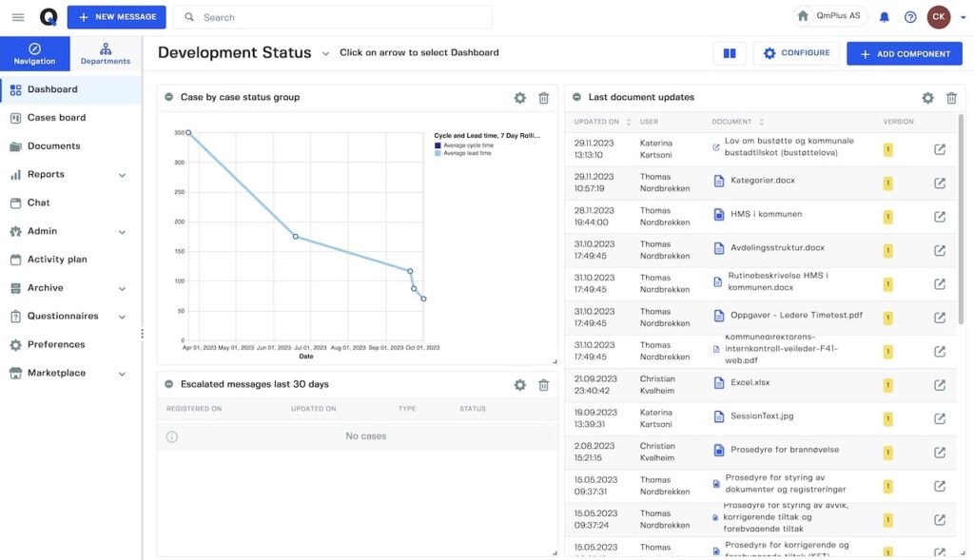Collapse Escalated messages last 30 days panel

168,384
